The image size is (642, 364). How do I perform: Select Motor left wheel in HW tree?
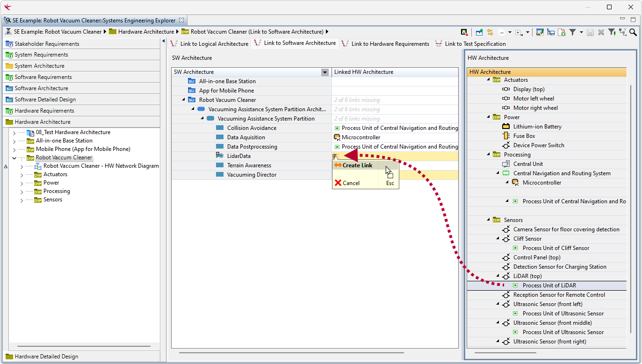534,99
